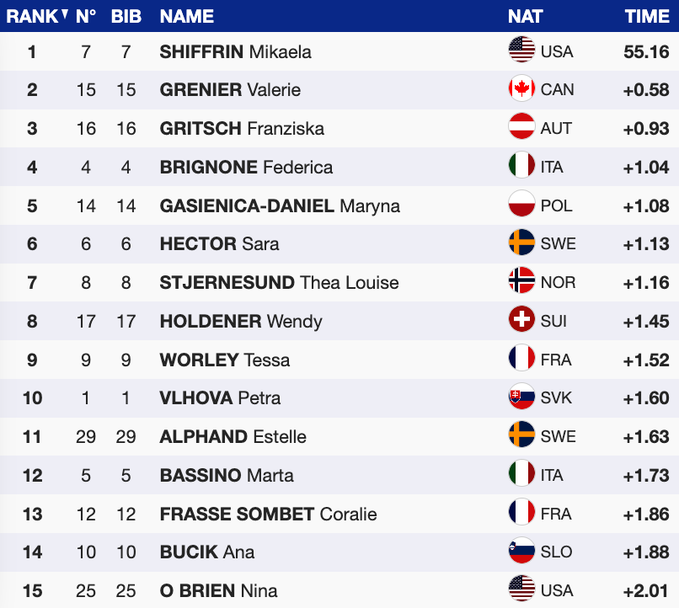This screenshot has height=608, width=679.
Task: Open GRENIER Valerie's athlete name
Action: click(x=232, y=89)
